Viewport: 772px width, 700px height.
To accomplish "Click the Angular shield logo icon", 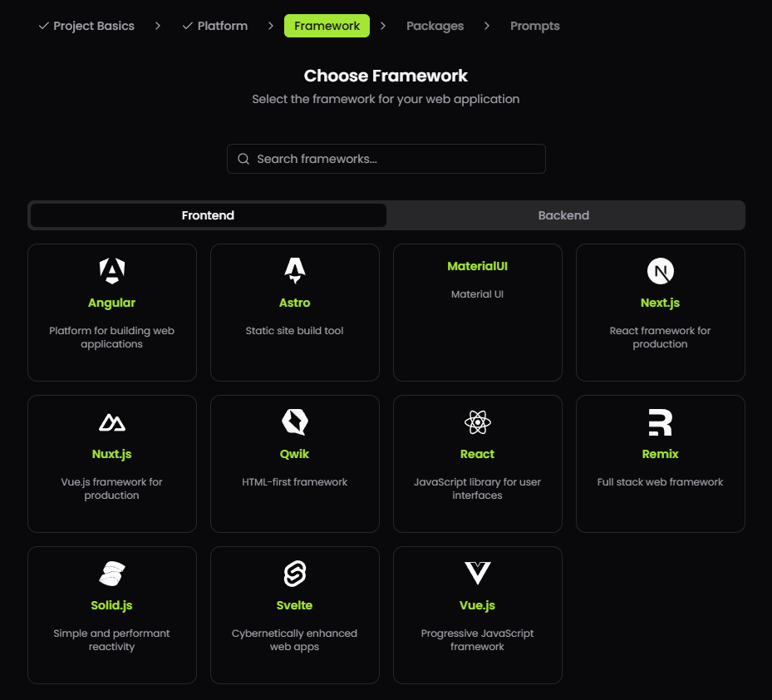I will tap(111, 271).
